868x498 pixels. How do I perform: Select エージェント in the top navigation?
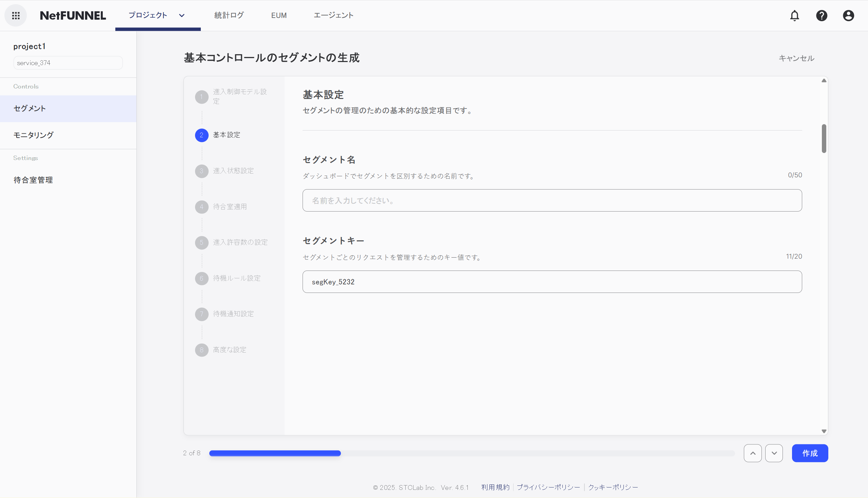(333, 15)
